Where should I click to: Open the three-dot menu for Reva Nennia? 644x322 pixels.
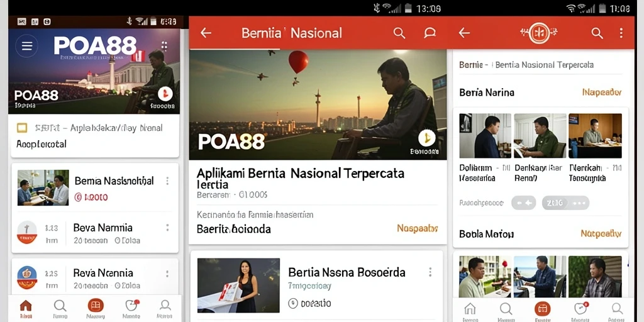(167, 273)
